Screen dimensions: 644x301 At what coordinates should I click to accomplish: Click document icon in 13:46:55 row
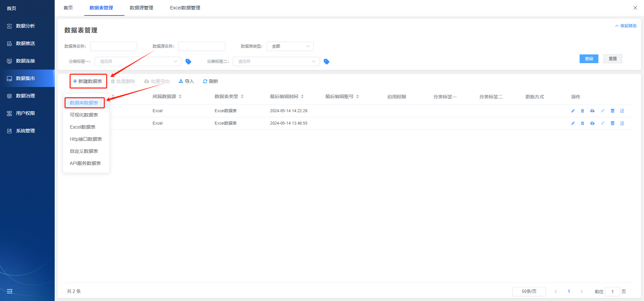622,123
